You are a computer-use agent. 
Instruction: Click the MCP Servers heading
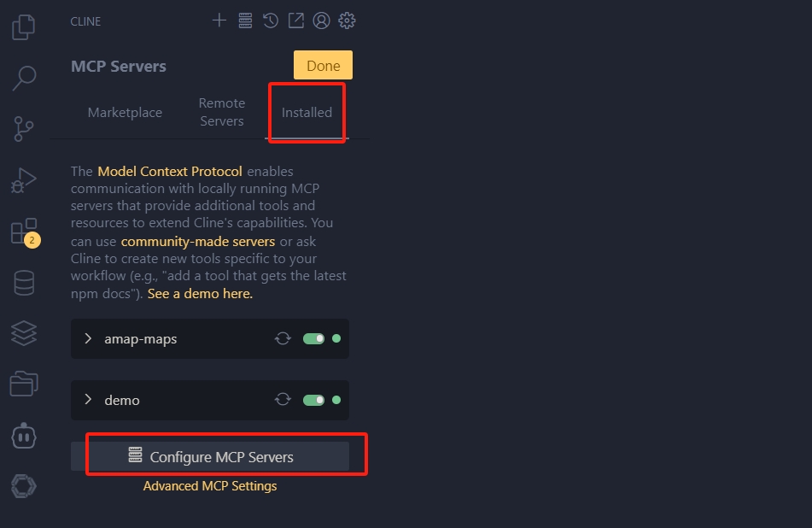(x=119, y=67)
